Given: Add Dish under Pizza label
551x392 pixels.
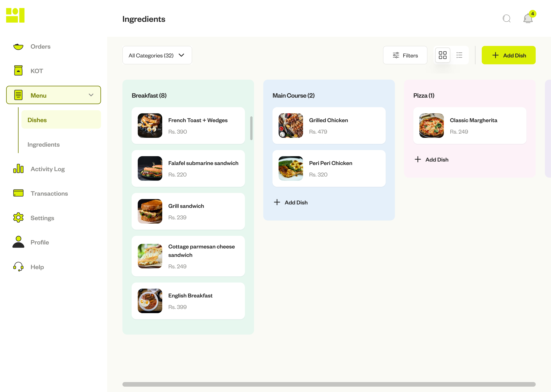Looking at the screenshot, I should (x=437, y=160).
